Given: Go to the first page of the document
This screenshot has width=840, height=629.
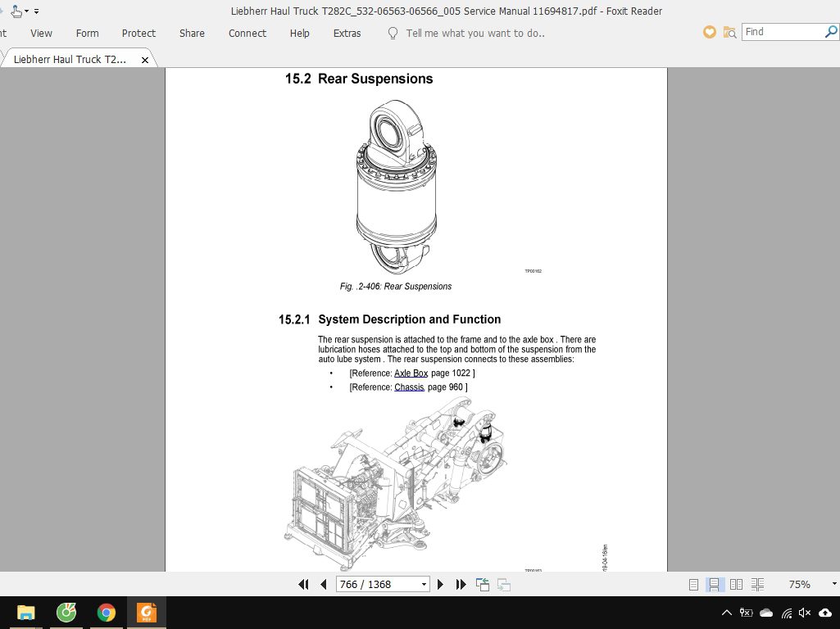Looking at the screenshot, I should pyautogui.click(x=303, y=585).
